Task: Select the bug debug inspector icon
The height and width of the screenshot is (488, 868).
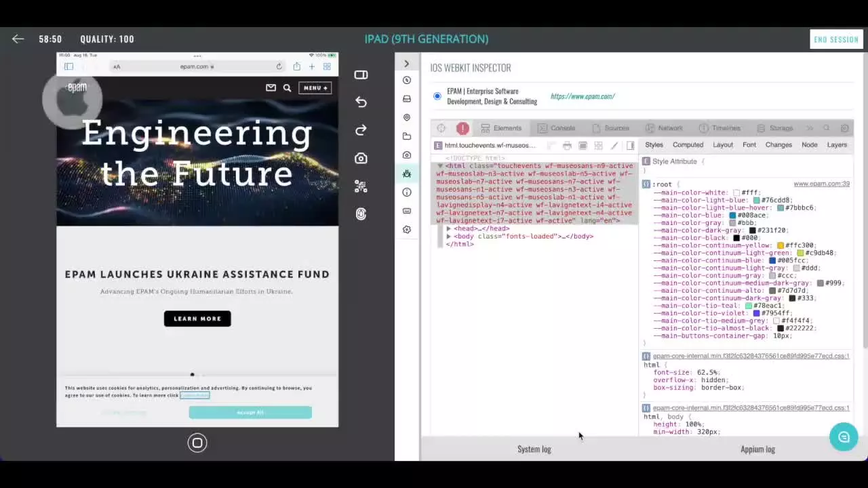Action: (x=407, y=174)
